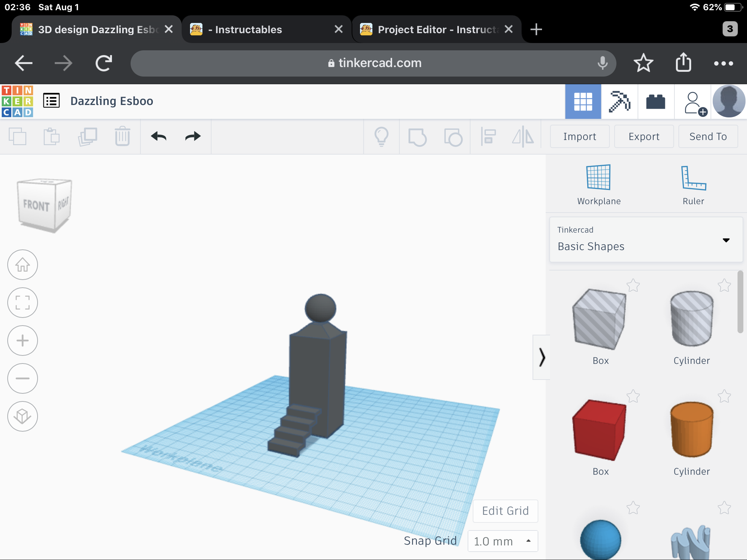747x560 pixels.
Task: Open the browser share icon
Action: pyautogui.click(x=684, y=62)
